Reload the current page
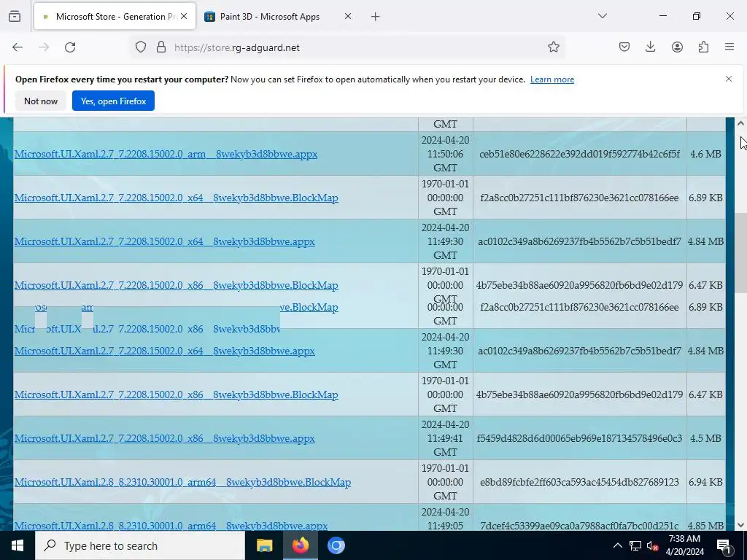The image size is (747, 560). click(x=70, y=47)
